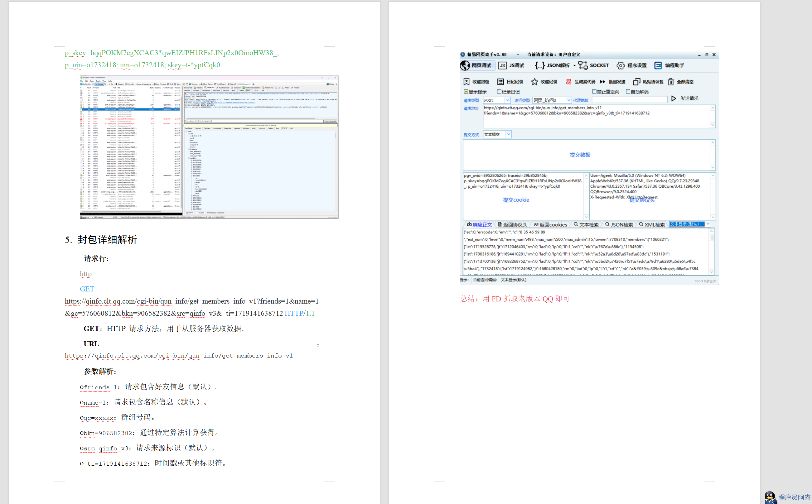Viewport: 812px width, 504px height.
Task: Click inside the 代理地址 input field
Action: (630, 100)
